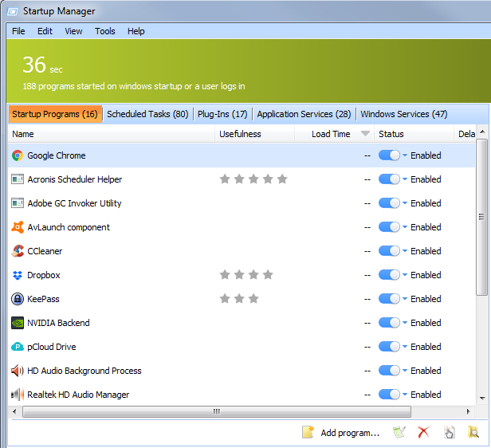Switch to the Plug-Ins (17) tab

click(x=222, y=114)
